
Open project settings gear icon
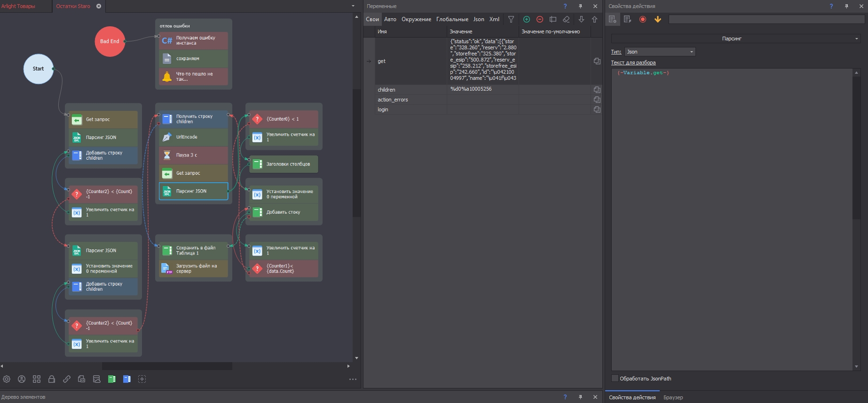pyautogui.click(x=7, y=379)
